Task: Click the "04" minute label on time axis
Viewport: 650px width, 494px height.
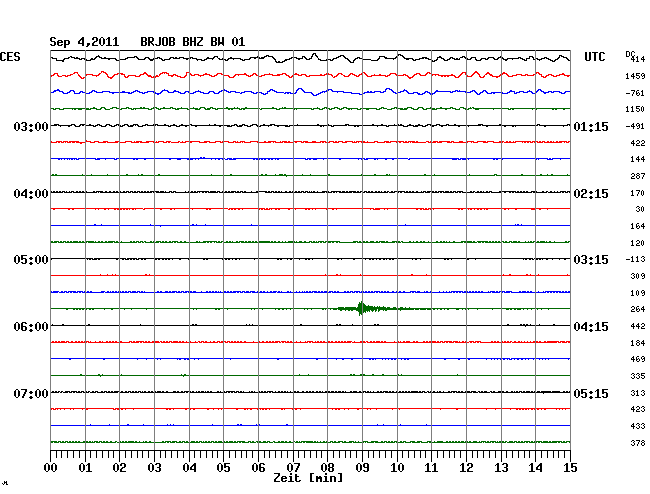Action: [x=189, y=468]
